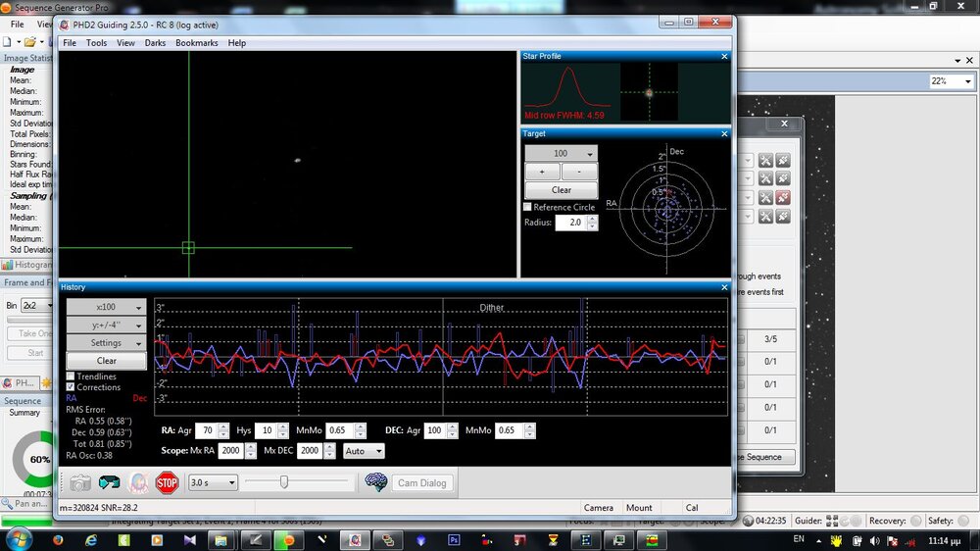Click the Firefox icon in the taskbar

click(x=57, y=539)
